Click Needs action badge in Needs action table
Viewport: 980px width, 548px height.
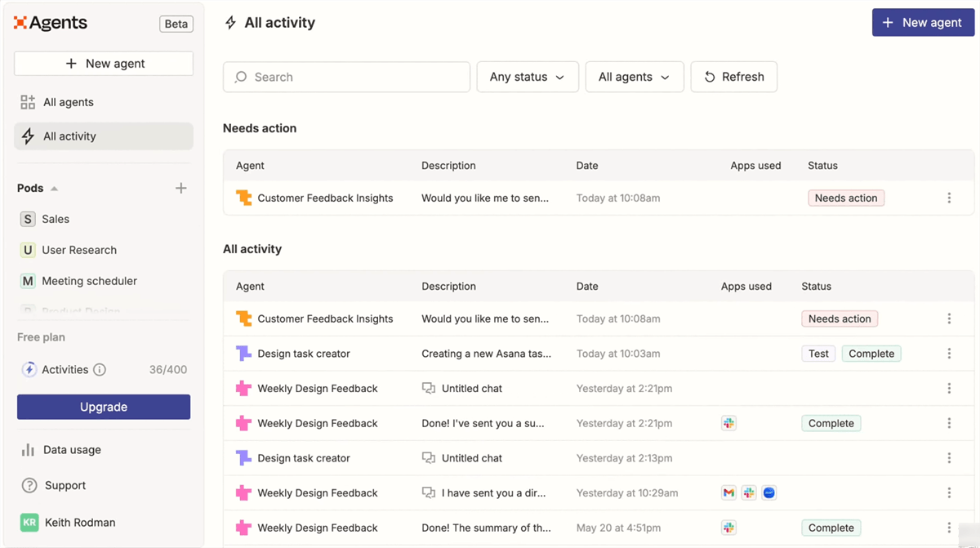[x=846, y=198]
